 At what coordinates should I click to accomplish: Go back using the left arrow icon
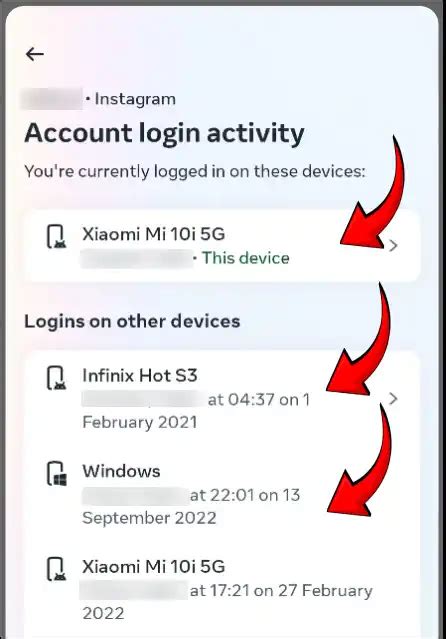point(35,53)
